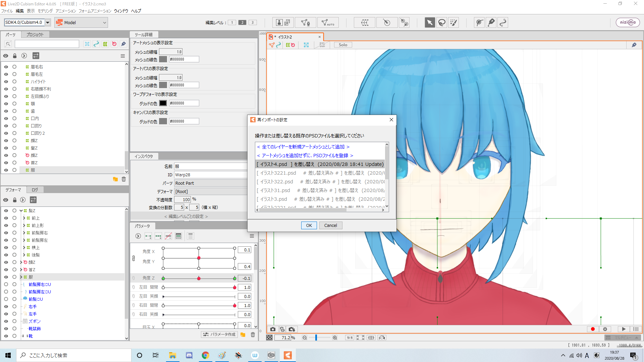Click the grid toggle icon in canvas toolbar
The image size is (644, 362).
coord(322,45)
